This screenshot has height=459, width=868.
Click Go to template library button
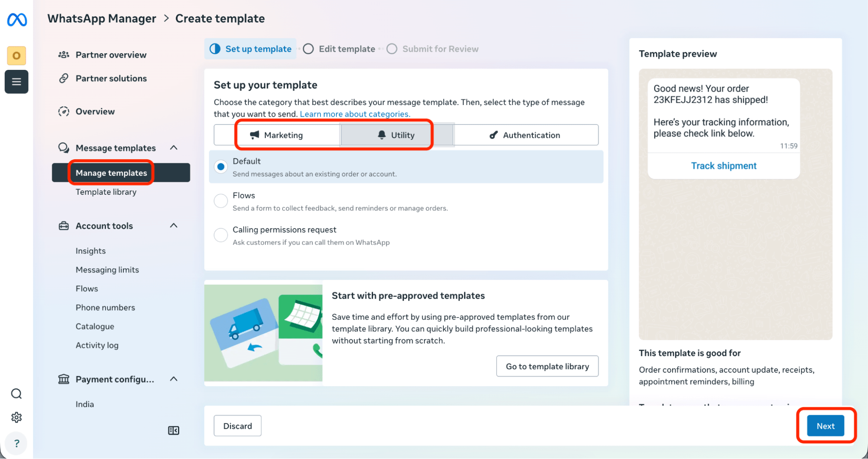[547, 367]
